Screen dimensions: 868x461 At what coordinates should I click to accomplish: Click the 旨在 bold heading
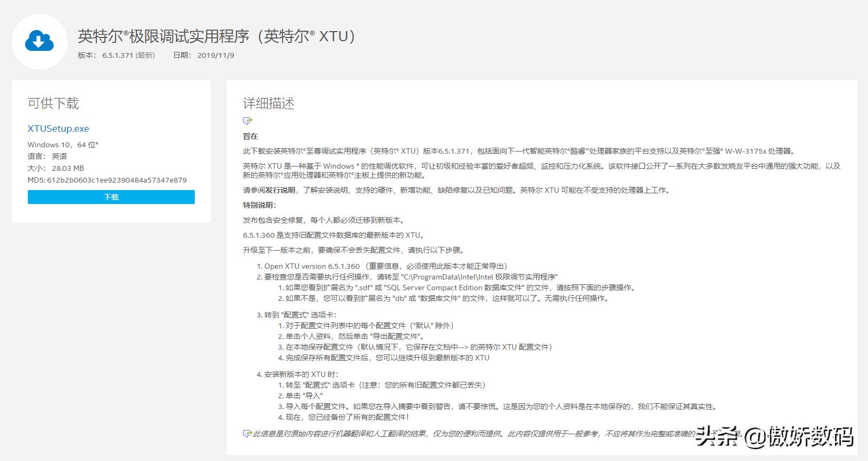[x=250, y=136]
